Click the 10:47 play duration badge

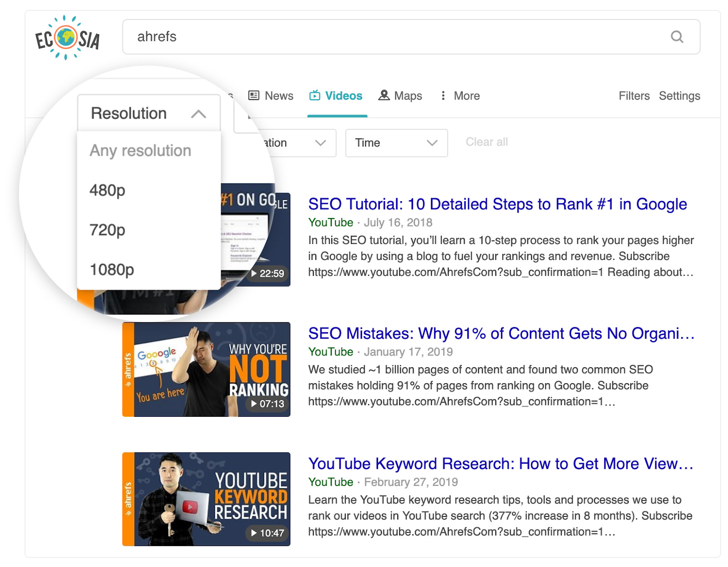pos(268,533)
